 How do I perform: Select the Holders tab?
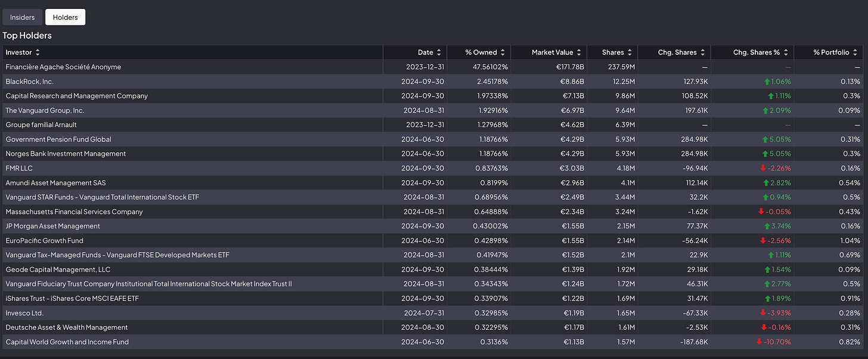[66, 17]
